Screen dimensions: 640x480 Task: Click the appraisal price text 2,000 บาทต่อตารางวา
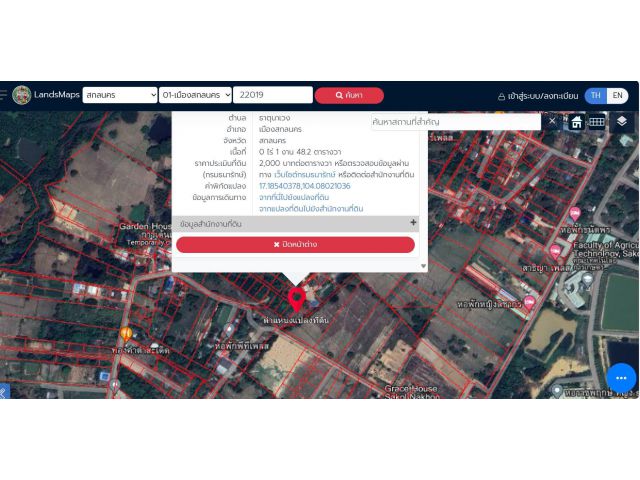click(295, 163)
